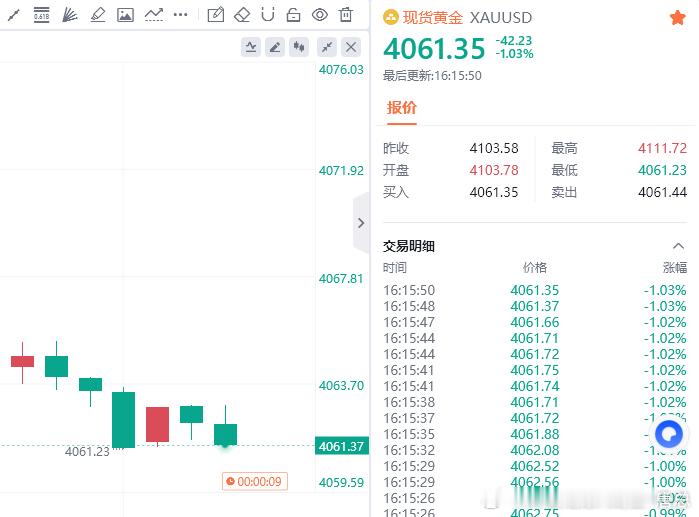
Task: Toggle magnet snap mode
Action: 268,15
